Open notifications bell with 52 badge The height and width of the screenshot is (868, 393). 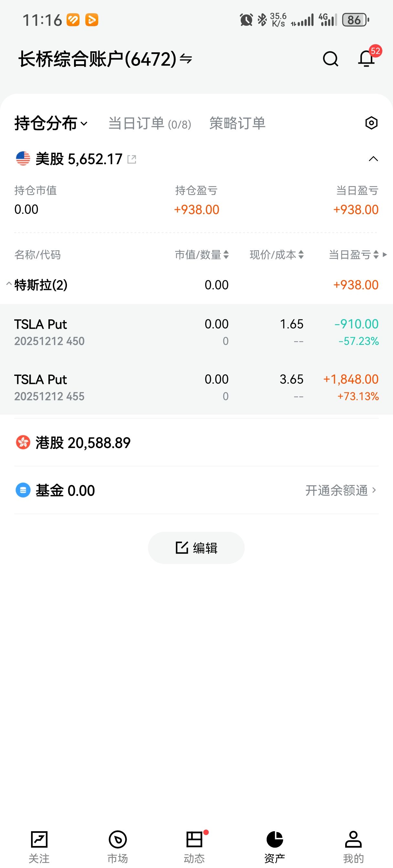click(366, 59)
